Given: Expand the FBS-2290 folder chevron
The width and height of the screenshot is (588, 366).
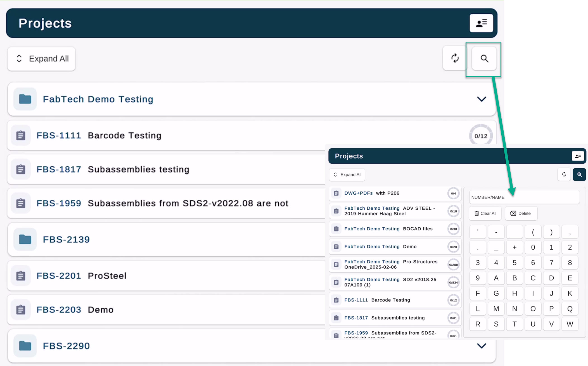Looking at the screenshot, I should click(x=481, y=346).
